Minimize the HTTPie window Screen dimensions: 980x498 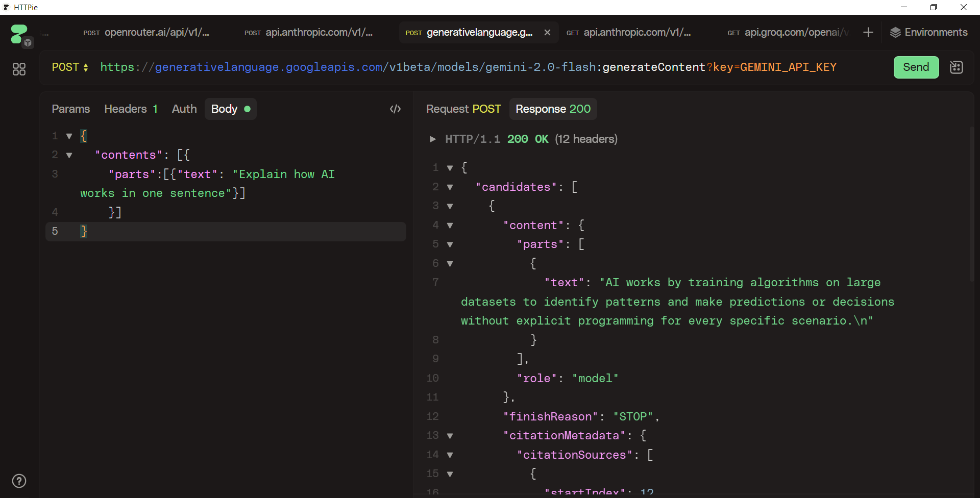coord(904,7)
